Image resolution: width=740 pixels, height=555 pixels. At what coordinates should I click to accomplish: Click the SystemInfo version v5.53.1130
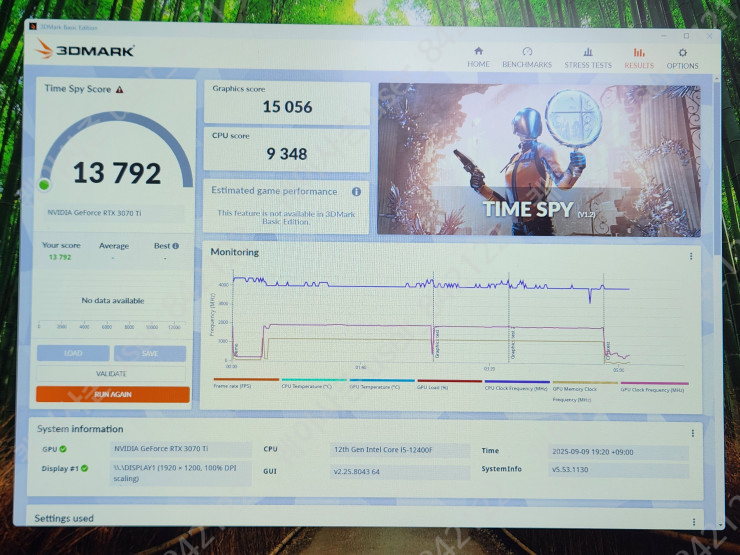(618, 470)
